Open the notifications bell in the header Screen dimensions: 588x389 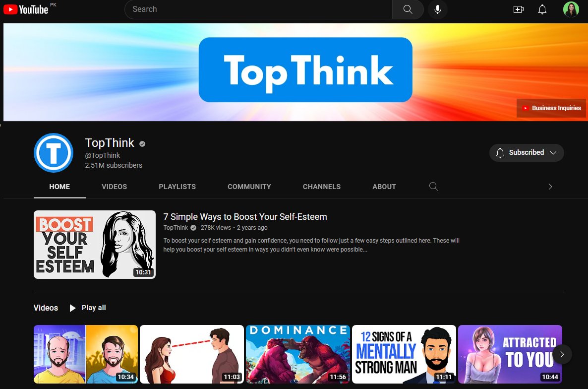click(542, 9)
